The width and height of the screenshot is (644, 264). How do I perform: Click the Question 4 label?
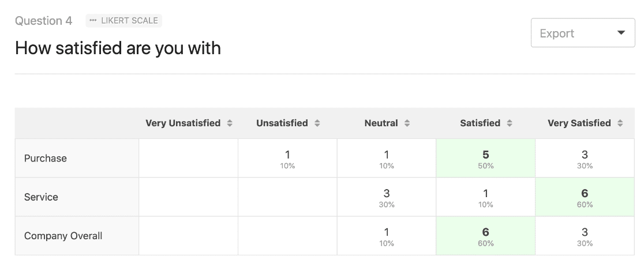point(44,21)
